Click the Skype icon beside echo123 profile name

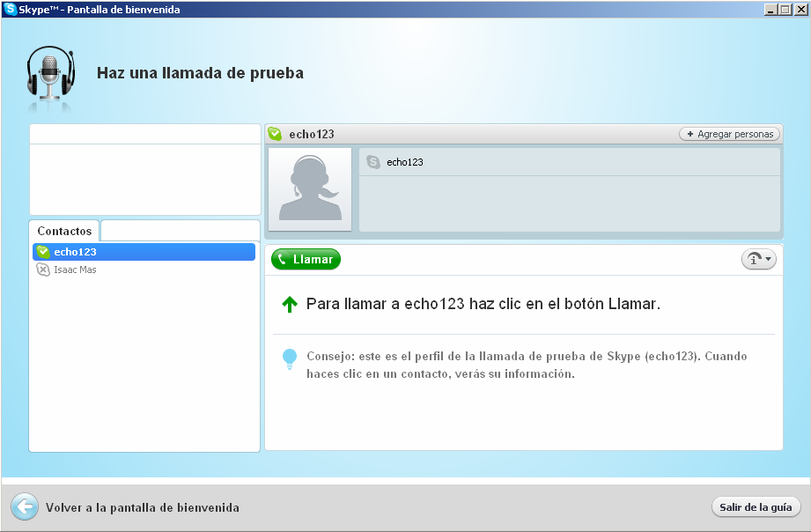coord(372,162)
